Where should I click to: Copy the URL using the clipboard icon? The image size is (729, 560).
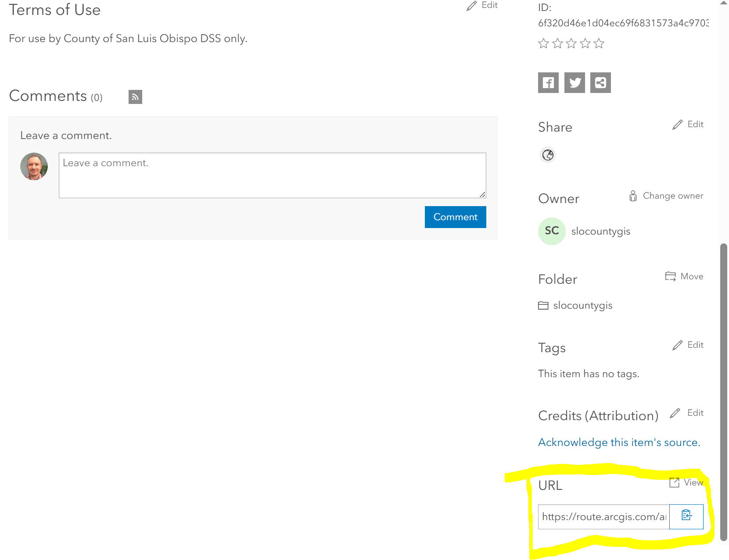[686, 517]
